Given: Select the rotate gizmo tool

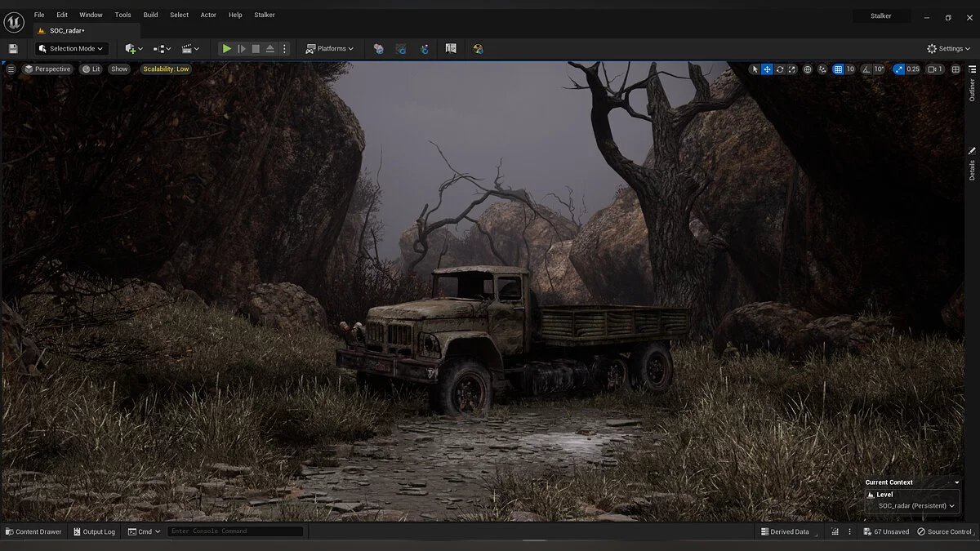Looking at the screenshot, I should click(780, 69).
